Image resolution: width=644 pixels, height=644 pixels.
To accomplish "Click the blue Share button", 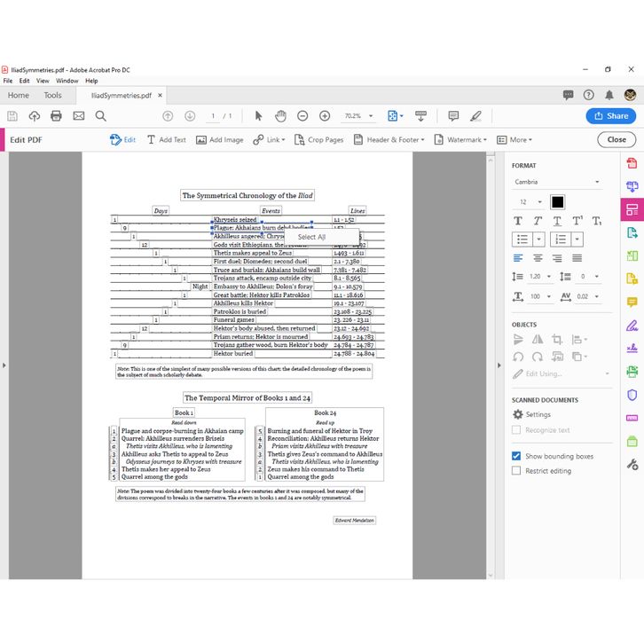I will click(x=610, y=116).
